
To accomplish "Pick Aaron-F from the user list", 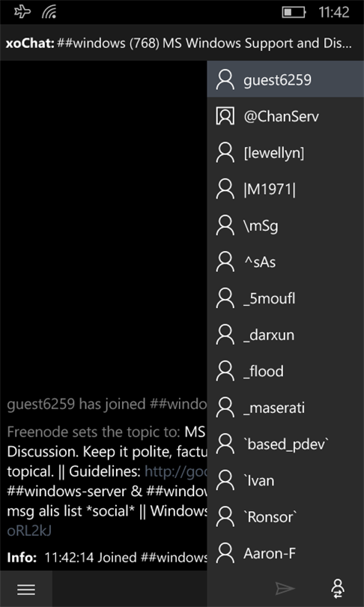I will tap(285, 554).
